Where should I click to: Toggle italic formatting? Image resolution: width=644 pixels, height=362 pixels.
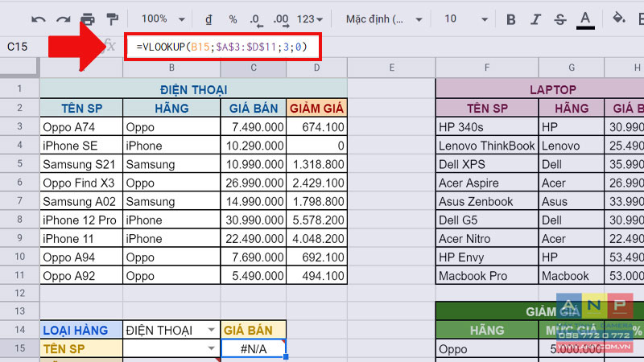coord(535,19)
